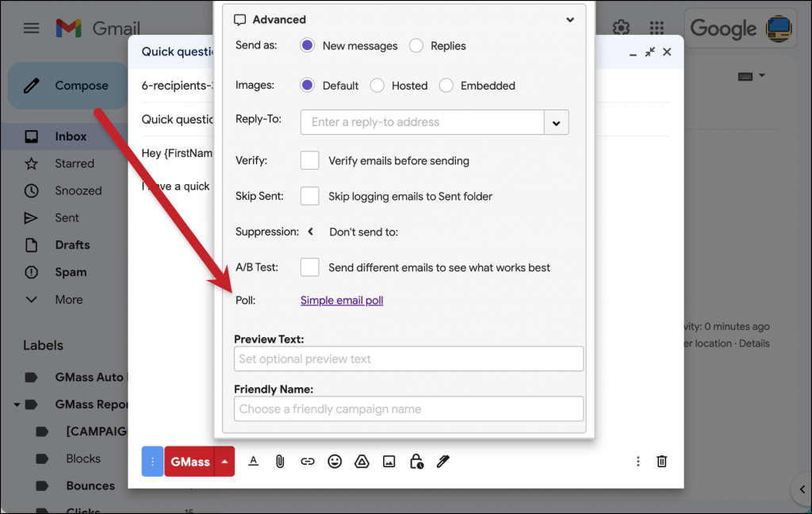
Task: Insert a photo into the message
Action: point(389,461)
